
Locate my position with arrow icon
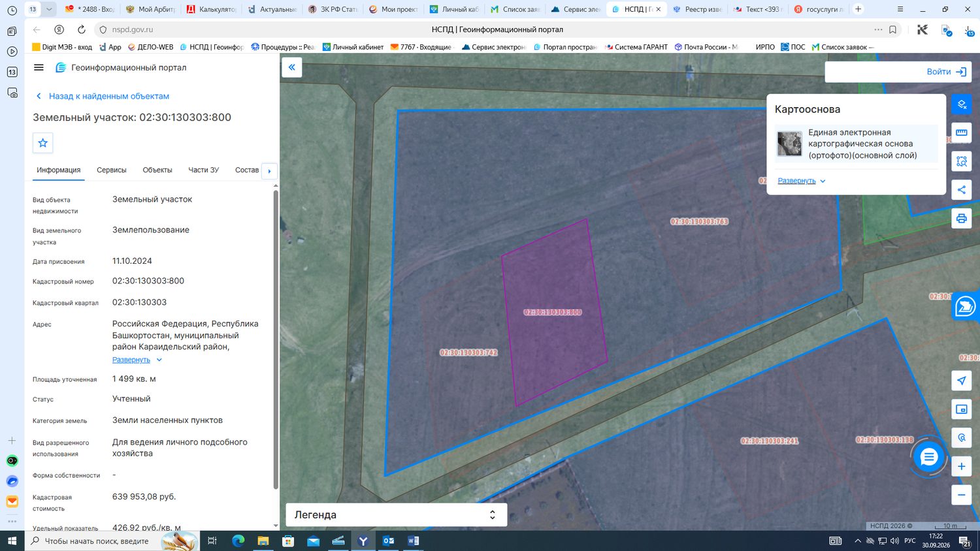pos(961,381)
